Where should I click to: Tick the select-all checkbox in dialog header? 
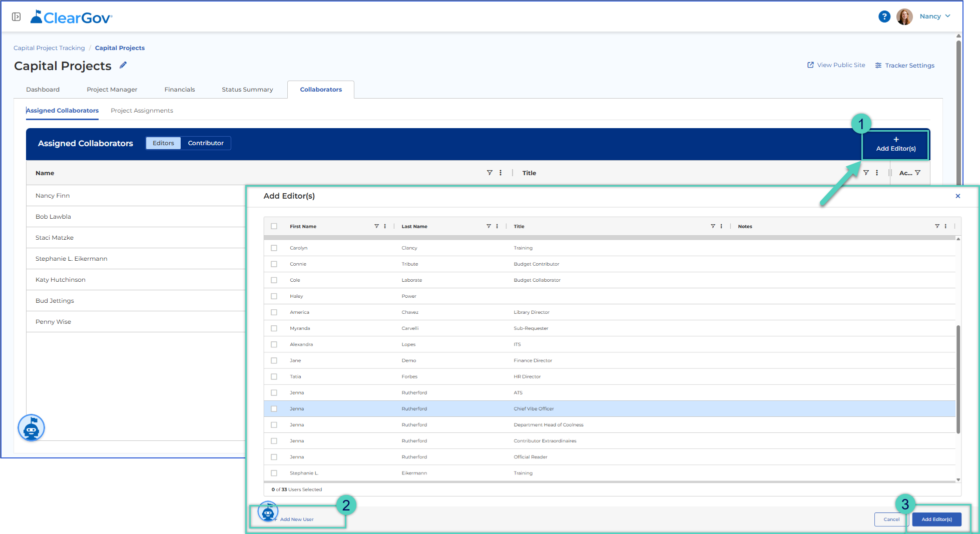(274, 226)
